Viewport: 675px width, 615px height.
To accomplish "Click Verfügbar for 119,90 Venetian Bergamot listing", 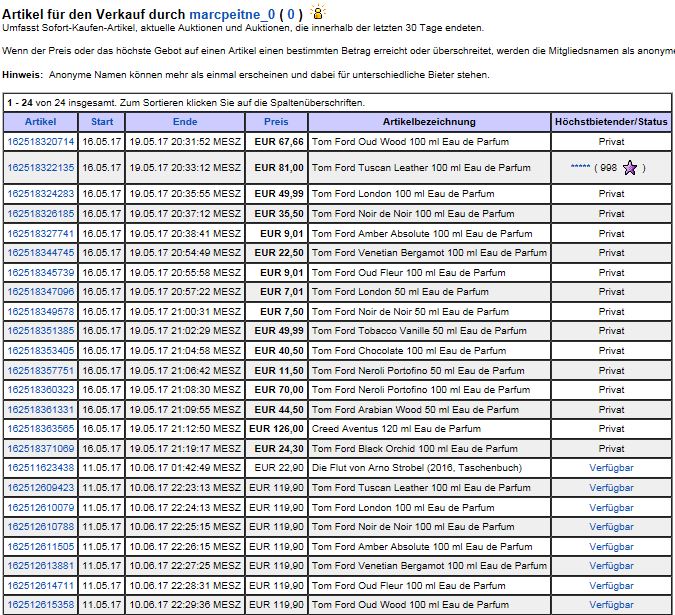I will (611, 566).
